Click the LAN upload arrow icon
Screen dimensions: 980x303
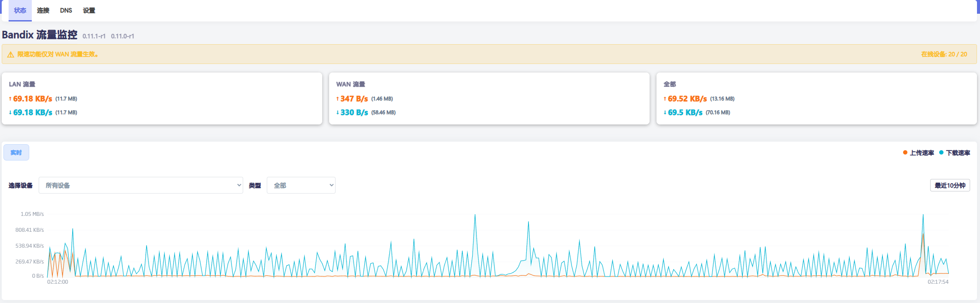(x=10, y=99)
